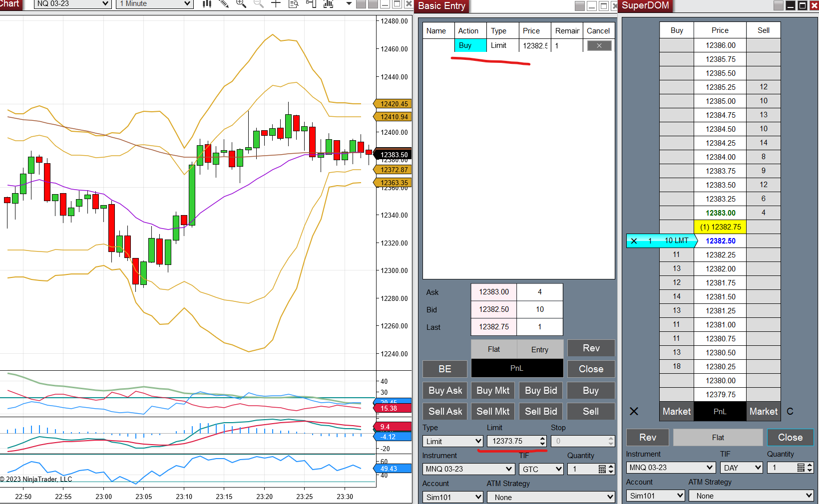
Task: Click SuperDOM price cell 12386.00
Action: [720, 45]
